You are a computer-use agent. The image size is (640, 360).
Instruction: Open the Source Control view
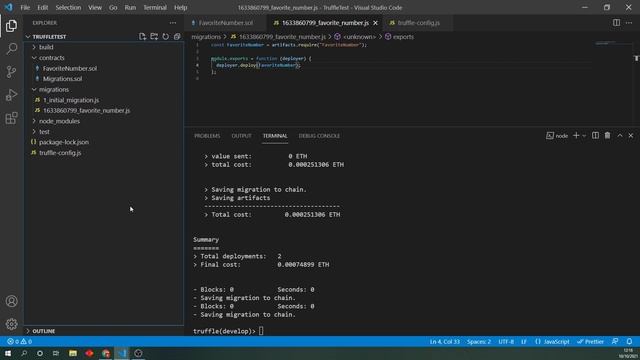(x=11, y=72)
